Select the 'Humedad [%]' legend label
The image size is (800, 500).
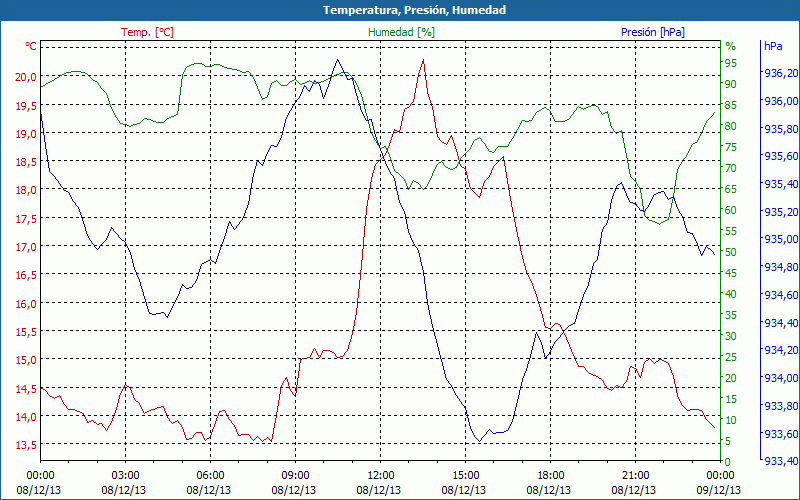pos(402,32)
